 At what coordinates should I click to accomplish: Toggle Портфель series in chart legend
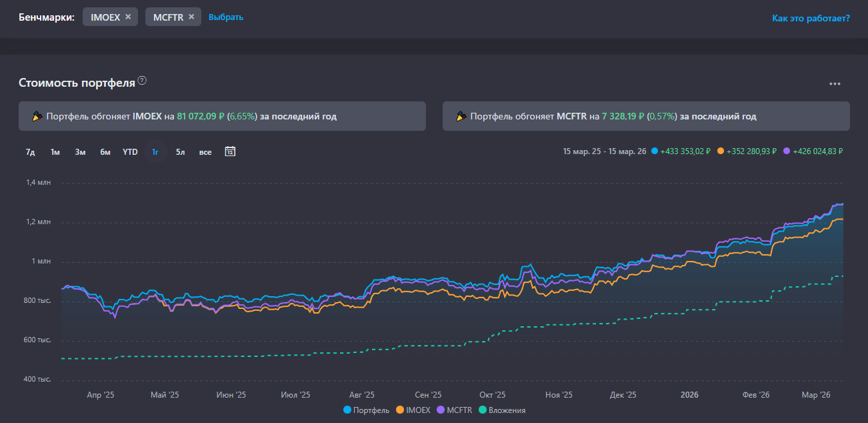click(366, 410)
